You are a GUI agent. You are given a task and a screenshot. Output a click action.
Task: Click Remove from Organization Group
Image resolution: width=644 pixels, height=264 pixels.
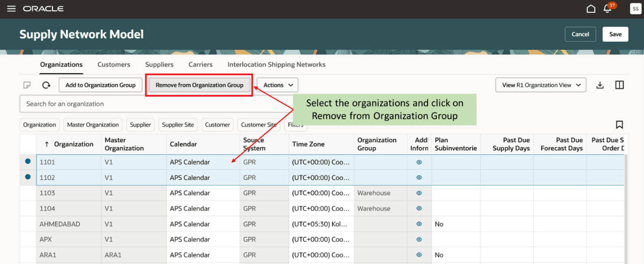coord(199,85)
